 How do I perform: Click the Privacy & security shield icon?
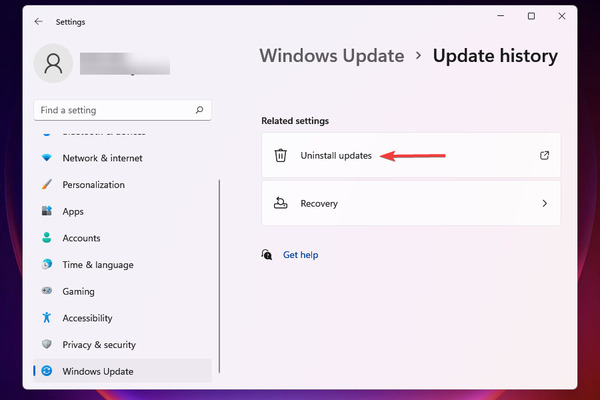tap(47, 344)
